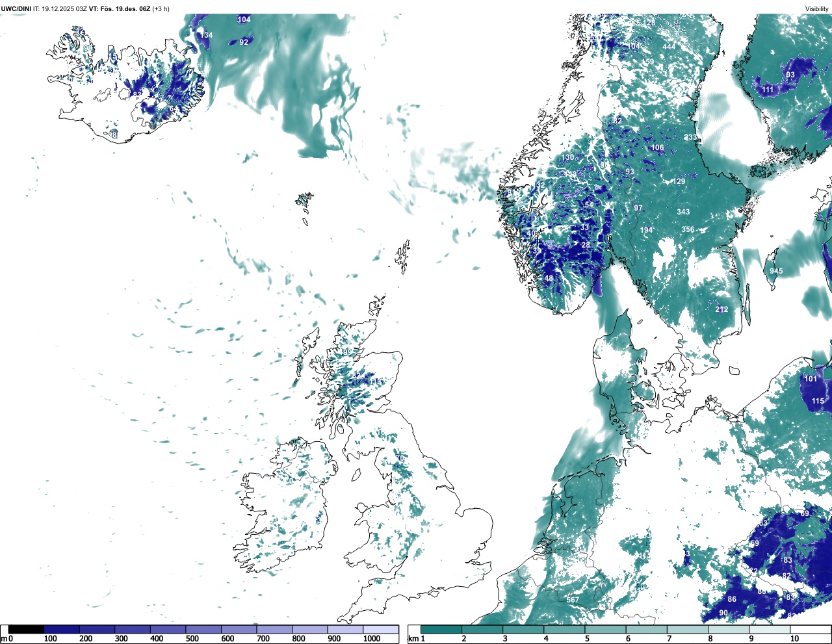
Task: Click the '106' visibility value on the map
Action: (x=658, y=148)
